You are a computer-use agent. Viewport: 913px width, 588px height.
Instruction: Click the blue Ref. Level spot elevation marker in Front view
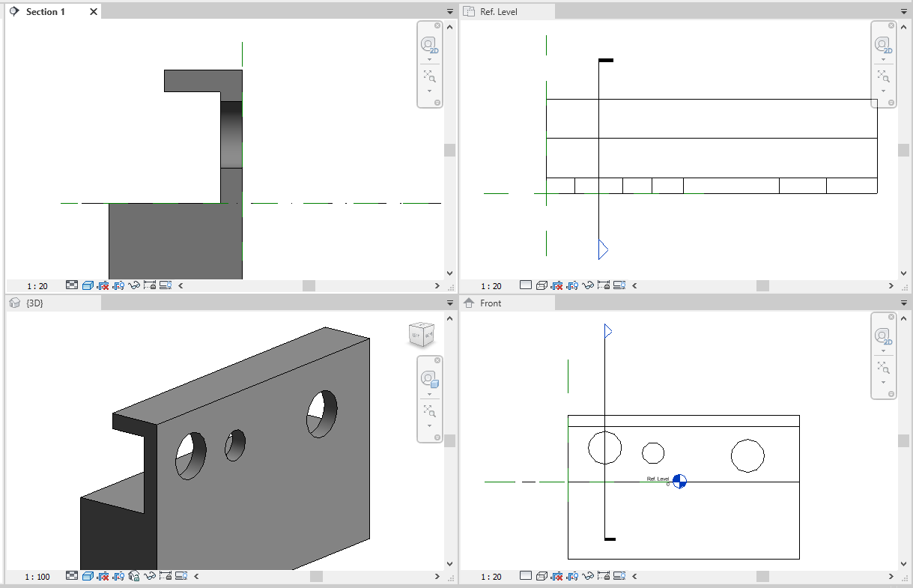680,482
